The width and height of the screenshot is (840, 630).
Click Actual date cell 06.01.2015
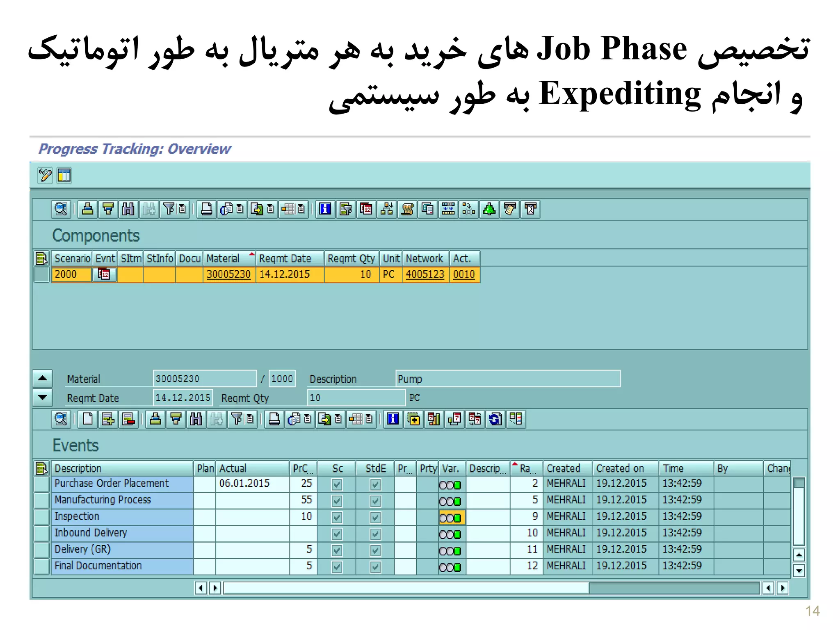(253, 483)
